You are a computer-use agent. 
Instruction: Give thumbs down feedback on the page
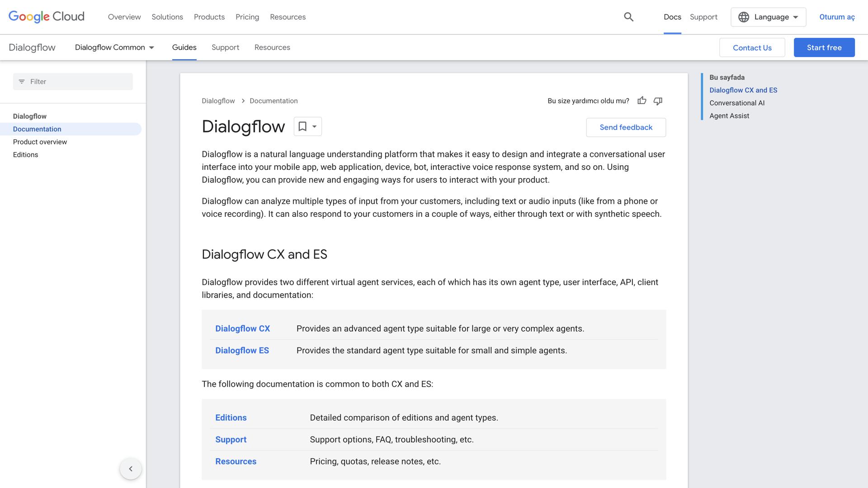(x=658, y=101)
